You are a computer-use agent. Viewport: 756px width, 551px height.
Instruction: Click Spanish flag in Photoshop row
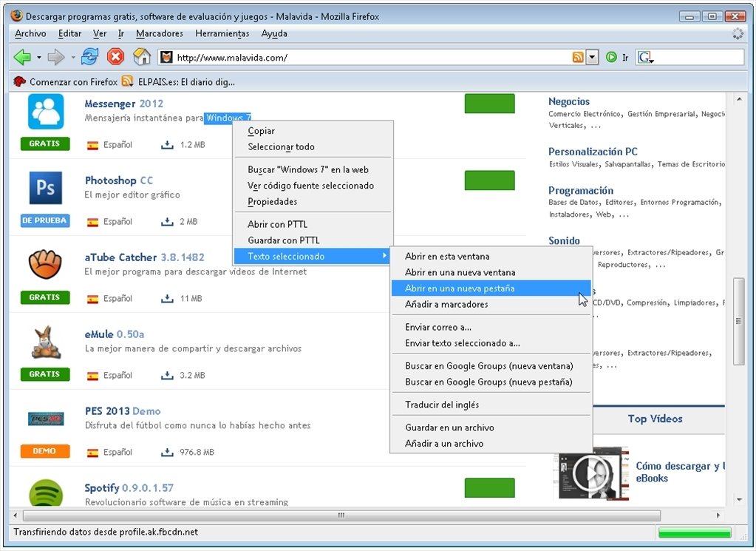pos(92,223)
